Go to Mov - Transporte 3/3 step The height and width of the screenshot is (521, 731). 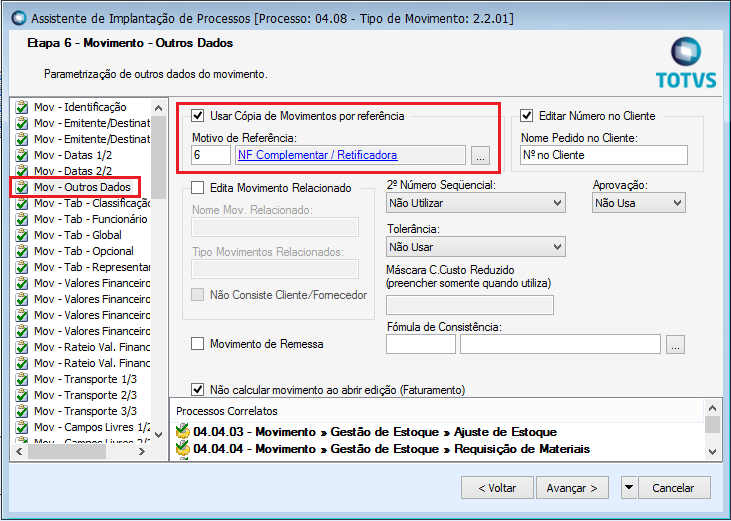pos(85,411)
